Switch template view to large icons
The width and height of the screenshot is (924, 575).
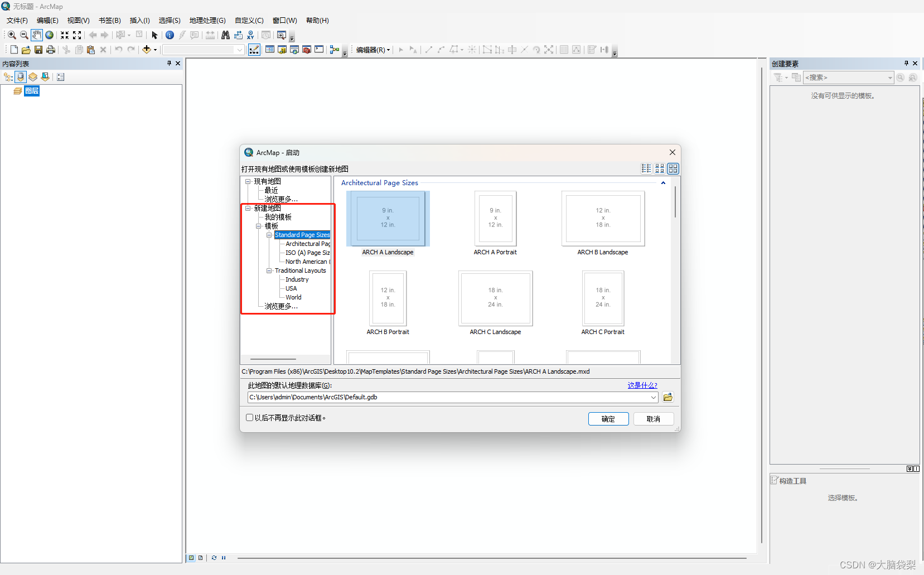[673, 168]
